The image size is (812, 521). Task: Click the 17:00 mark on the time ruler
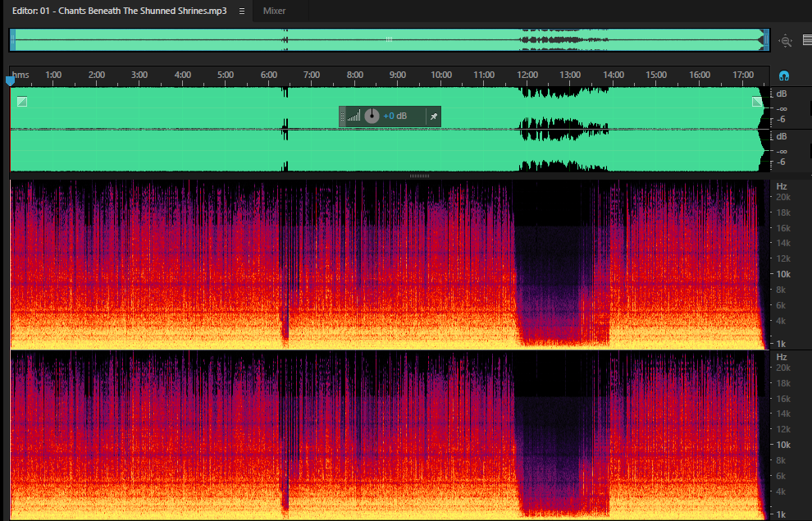point(742,75)
